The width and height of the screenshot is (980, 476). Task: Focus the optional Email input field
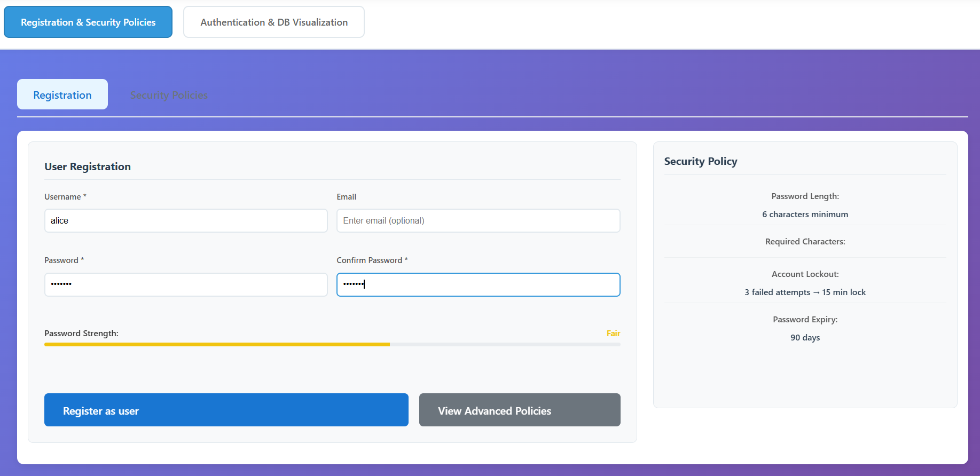tap(478, 221)
